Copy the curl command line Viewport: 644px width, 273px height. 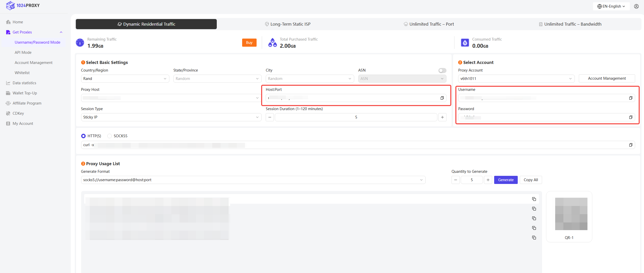tap(631, 145)
